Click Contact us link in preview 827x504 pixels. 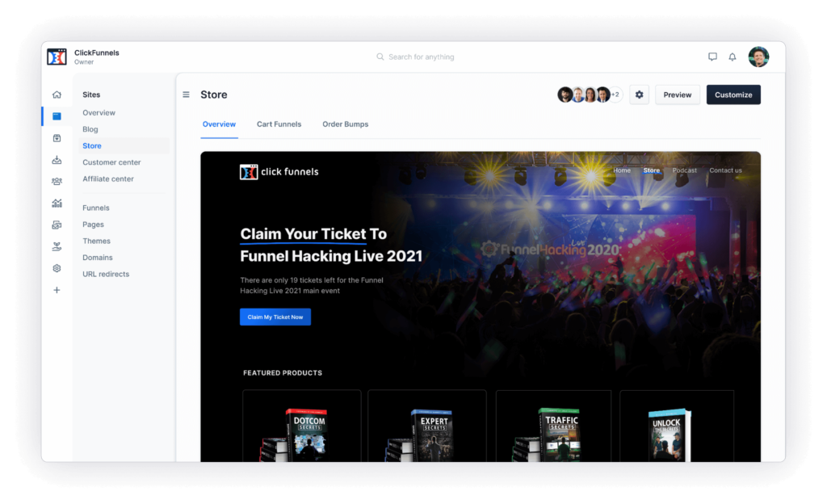725,170
